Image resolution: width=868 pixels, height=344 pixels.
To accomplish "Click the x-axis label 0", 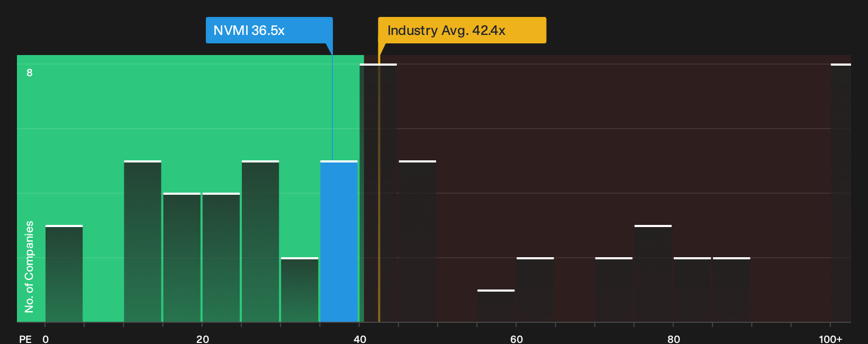I will click(46, 339).
